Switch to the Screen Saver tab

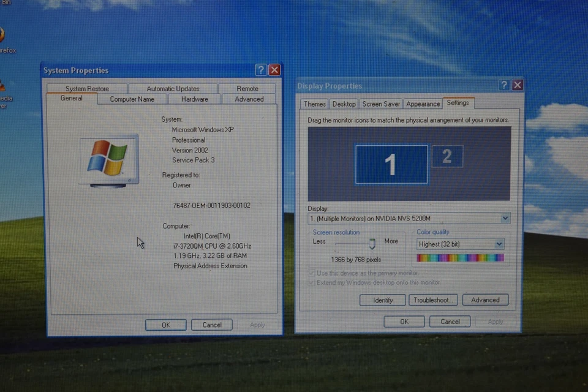(380, 104)
